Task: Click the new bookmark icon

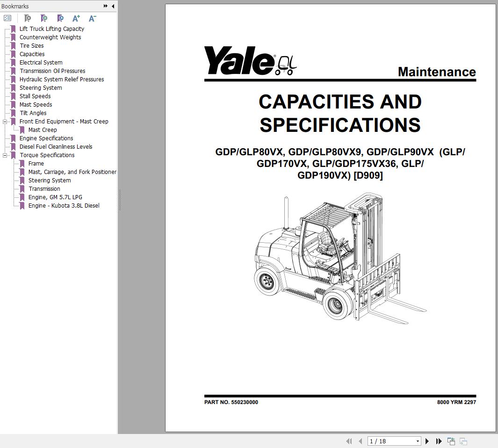Action: point(43,18)
